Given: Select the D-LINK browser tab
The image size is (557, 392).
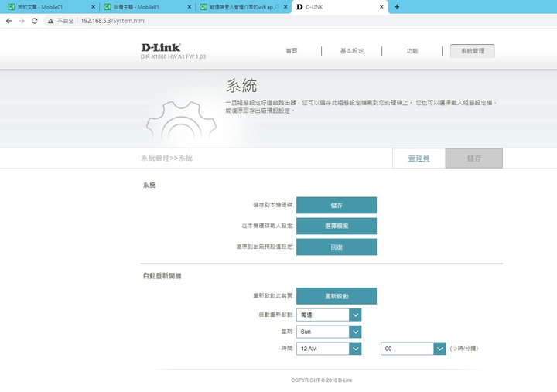Looking at the screenshot, I should pyautogui.click(x=340, y=7).
